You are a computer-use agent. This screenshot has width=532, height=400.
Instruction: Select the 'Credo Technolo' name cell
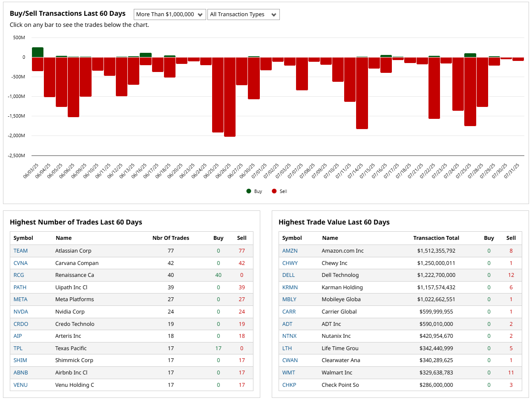coord(75,324)
